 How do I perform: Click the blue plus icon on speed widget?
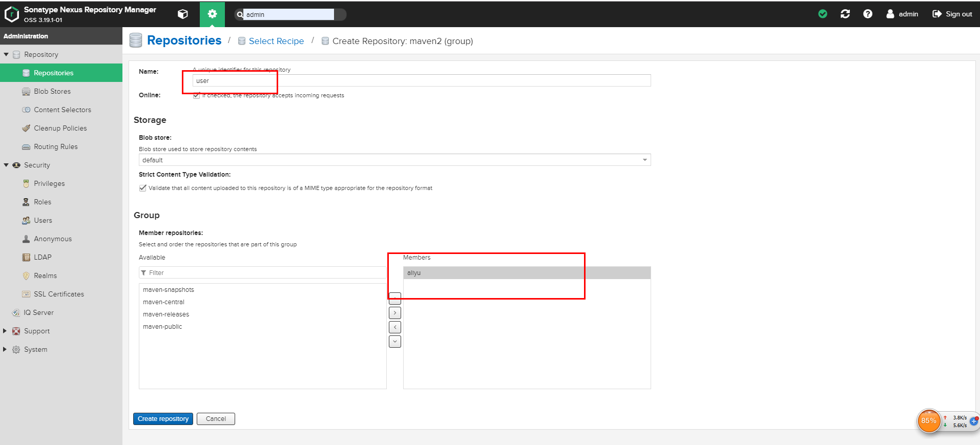tap(973, 421)
